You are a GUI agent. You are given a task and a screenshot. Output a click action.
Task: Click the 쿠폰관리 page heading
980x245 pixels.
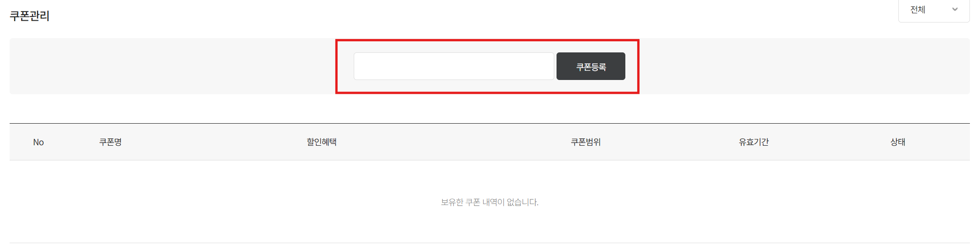(x=29, y=16)
